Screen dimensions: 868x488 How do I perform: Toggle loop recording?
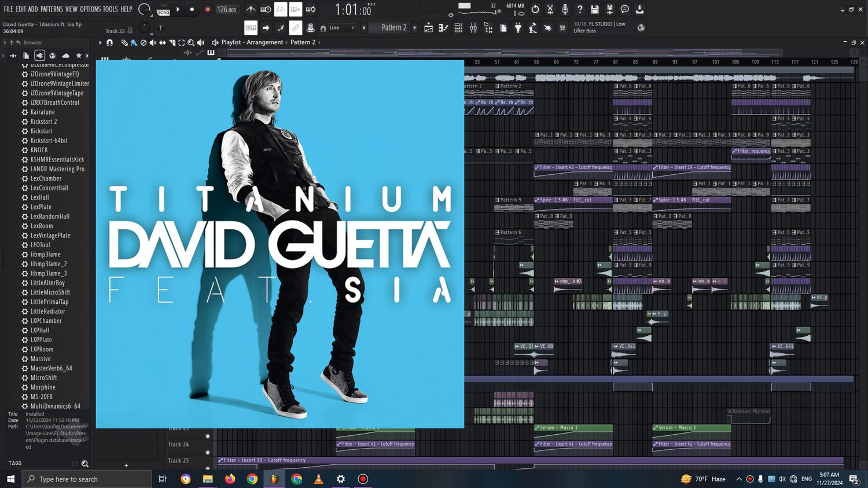coord(311,9)
